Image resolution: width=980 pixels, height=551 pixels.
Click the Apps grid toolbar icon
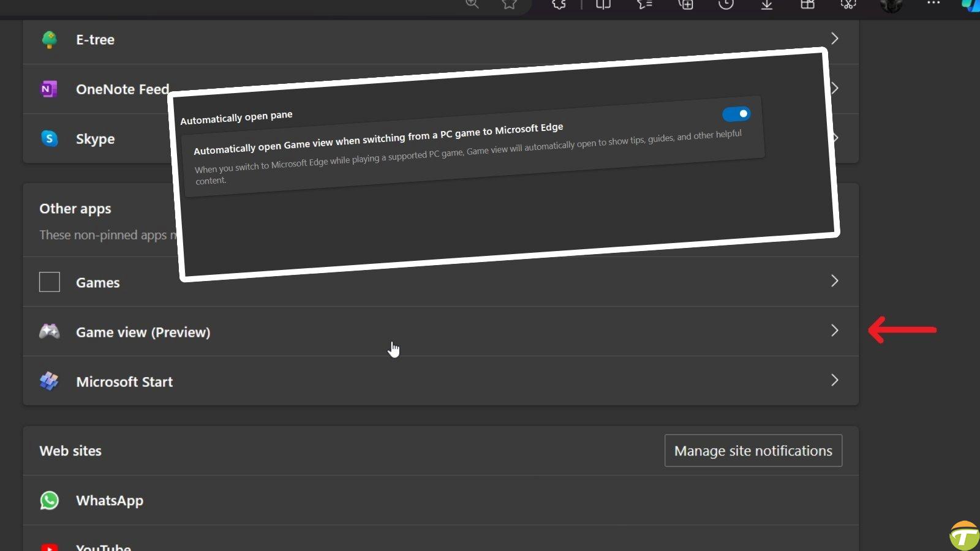[808, 4]
